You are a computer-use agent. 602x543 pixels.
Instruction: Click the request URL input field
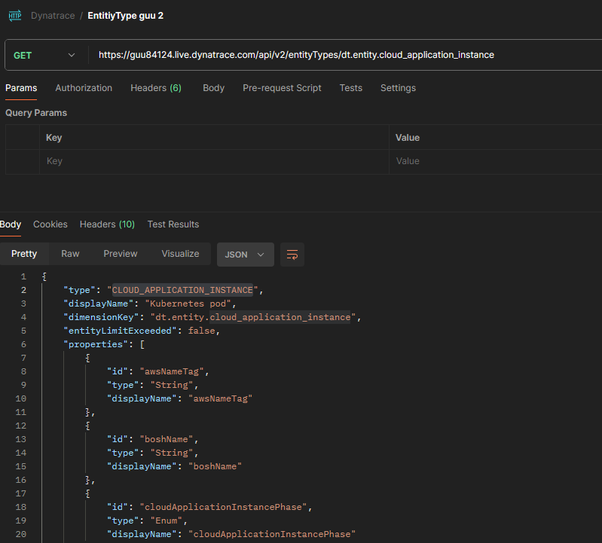(340, 55)
